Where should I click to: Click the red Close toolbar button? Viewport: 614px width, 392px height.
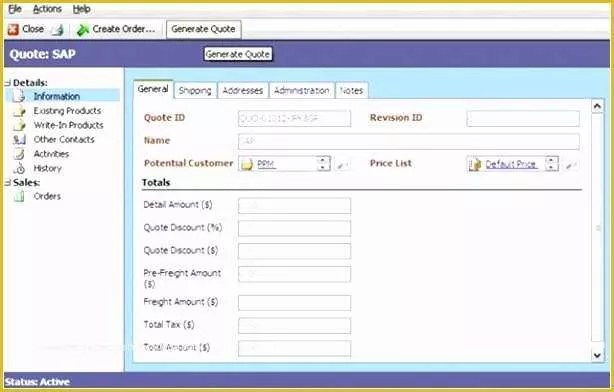pos(26,29)
